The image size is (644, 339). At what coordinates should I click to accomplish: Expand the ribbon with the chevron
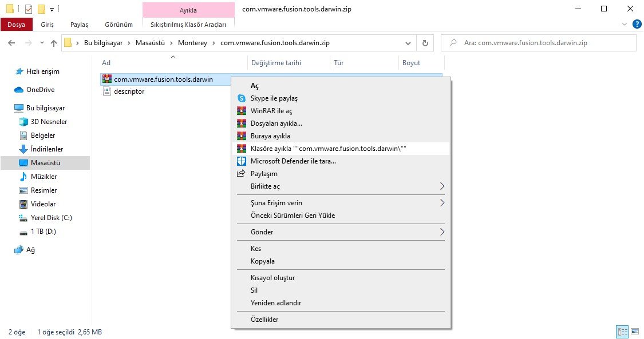(625, 24)
